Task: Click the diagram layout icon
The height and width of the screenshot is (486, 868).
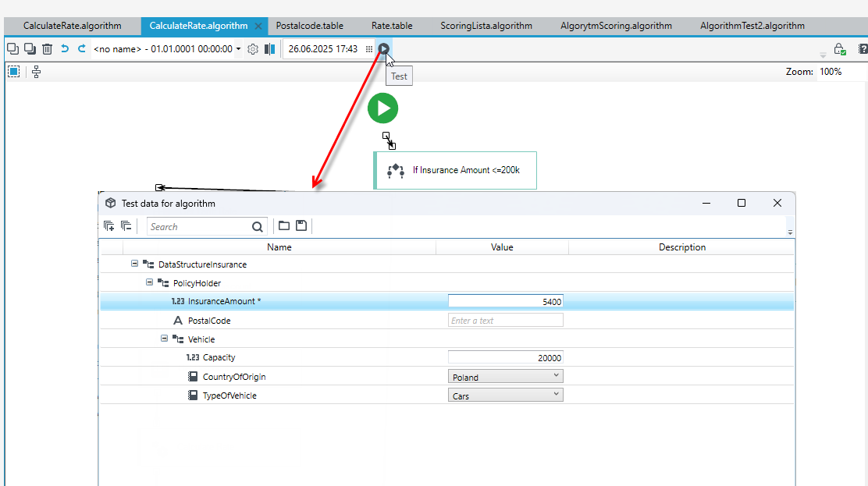Action: tap(36, 72)
